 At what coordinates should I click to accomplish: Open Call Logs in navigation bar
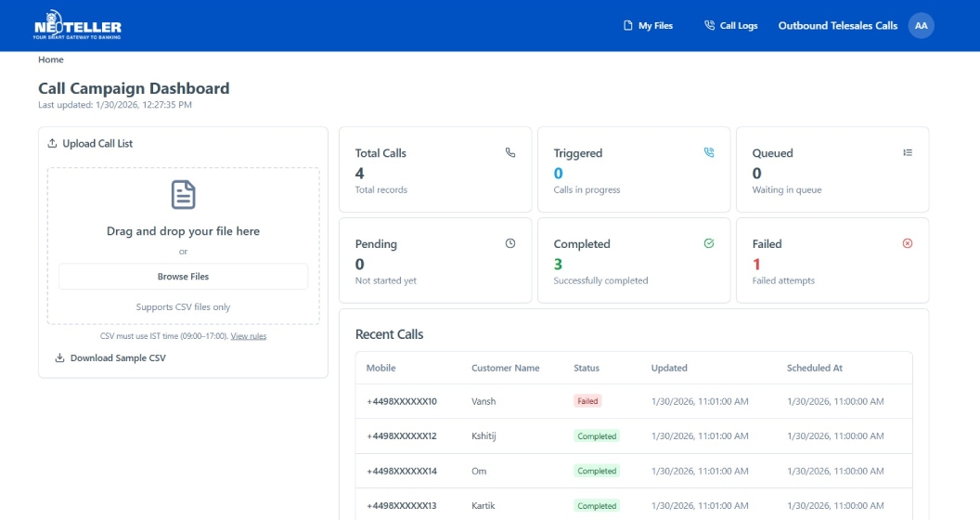coord(731,26)
